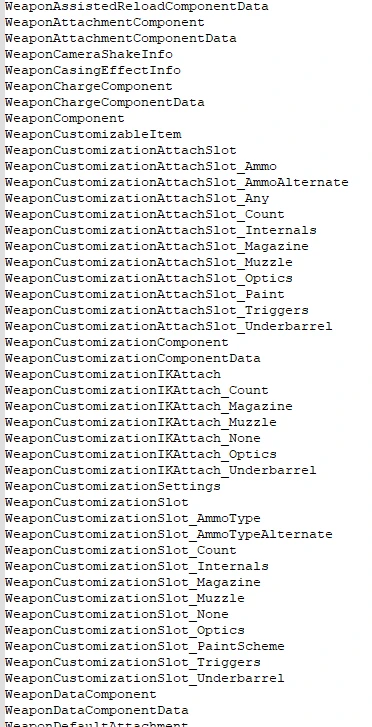Select WeaponCustomizationIKAttach_None entry
This screenshot has height=727, width=372.
coord(132,438)
